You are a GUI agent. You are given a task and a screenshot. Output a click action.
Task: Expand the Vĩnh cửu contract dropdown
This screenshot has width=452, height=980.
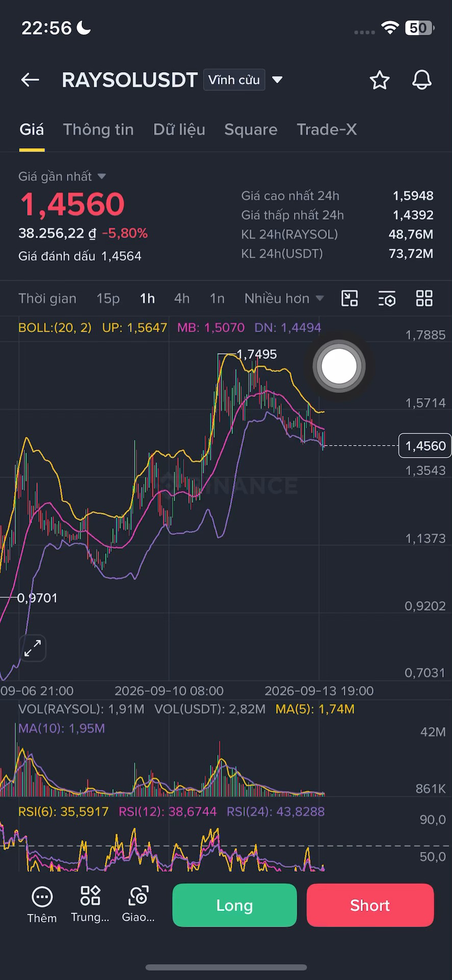click(x=277, y=80)
